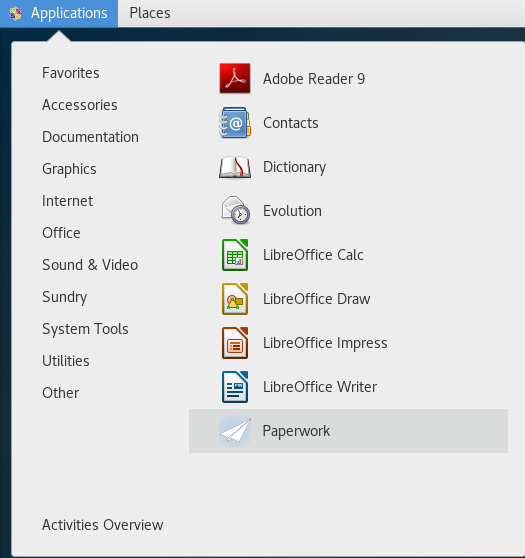This screenshot has height=558, width=525.
Task: Open the Applications menu in top bar
Action: coord(59,14)
